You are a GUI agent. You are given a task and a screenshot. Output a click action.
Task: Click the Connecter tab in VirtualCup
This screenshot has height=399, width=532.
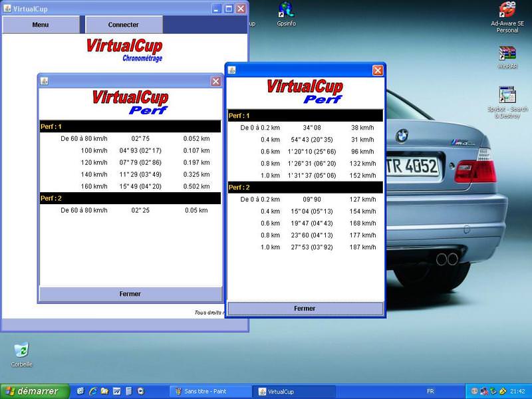[124, 25]
